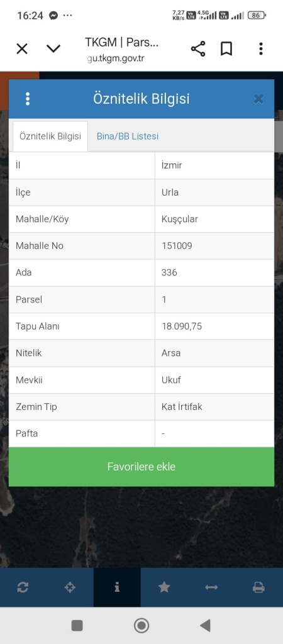
Task: Select the measure distance arrows icon
Action: click(211, 587)
